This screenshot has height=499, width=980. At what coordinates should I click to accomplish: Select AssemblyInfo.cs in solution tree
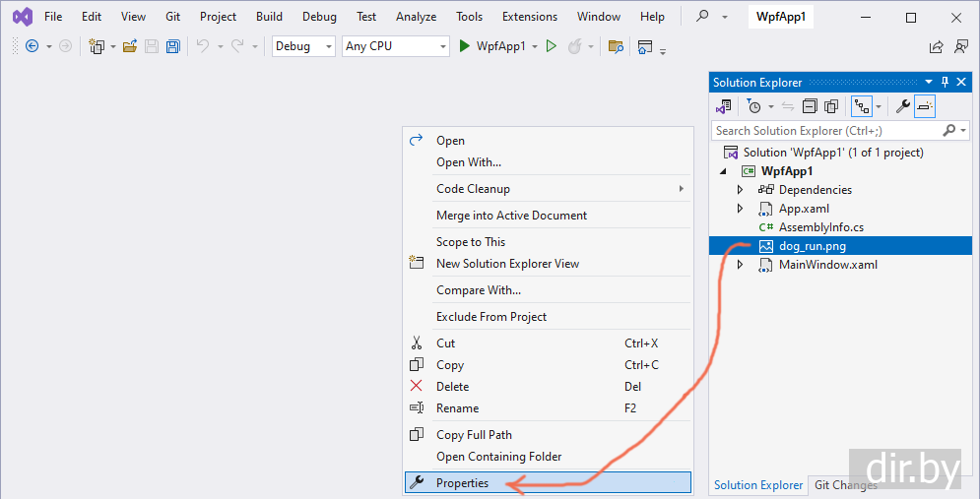[x=820, y=227]
